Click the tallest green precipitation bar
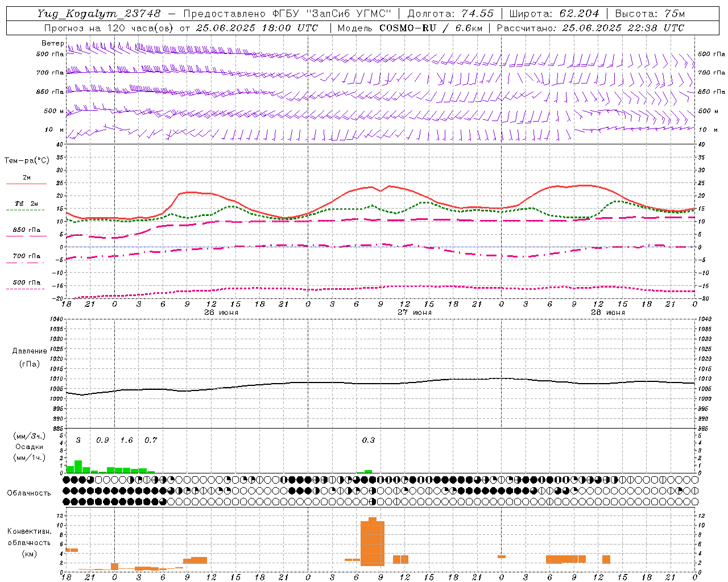The image size is (728, 582). (x=78, y=467)
